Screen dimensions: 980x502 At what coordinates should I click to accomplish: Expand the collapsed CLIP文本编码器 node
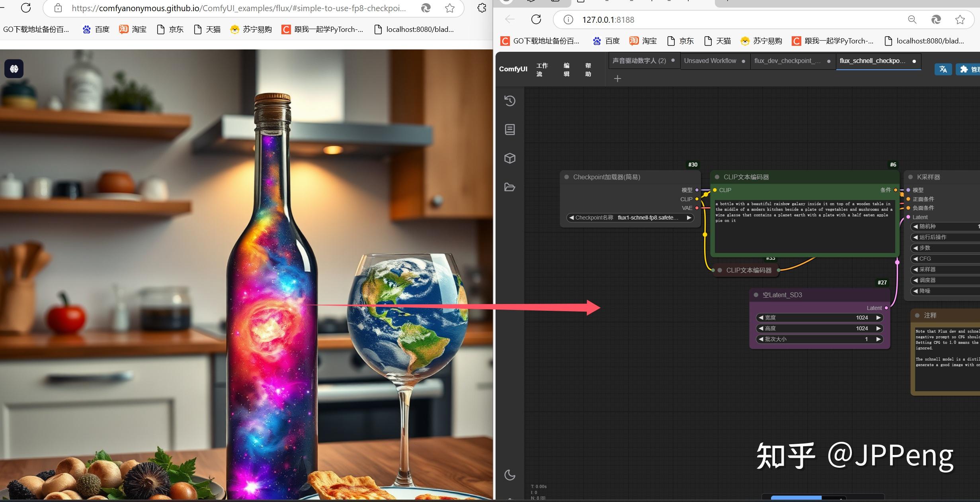(720, 270)
